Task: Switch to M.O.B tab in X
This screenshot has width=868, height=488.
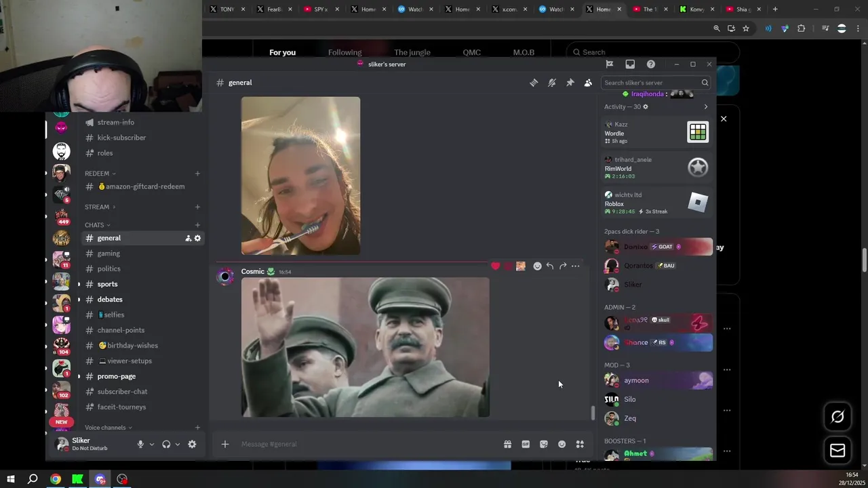Action: [524, 52]
